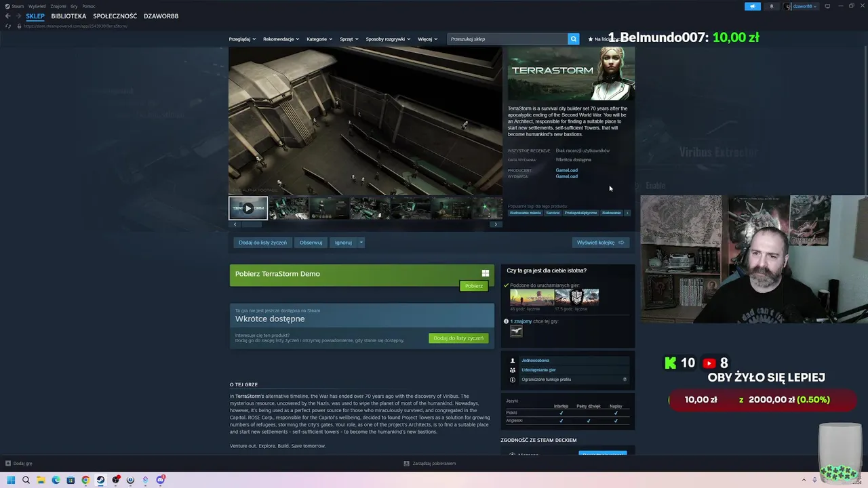Expand the Sprzęt dropdown

point(349,39)
